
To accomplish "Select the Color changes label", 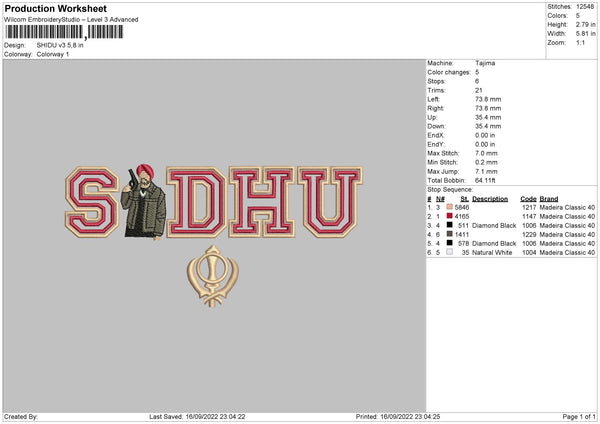I will [x=449, y=72].
